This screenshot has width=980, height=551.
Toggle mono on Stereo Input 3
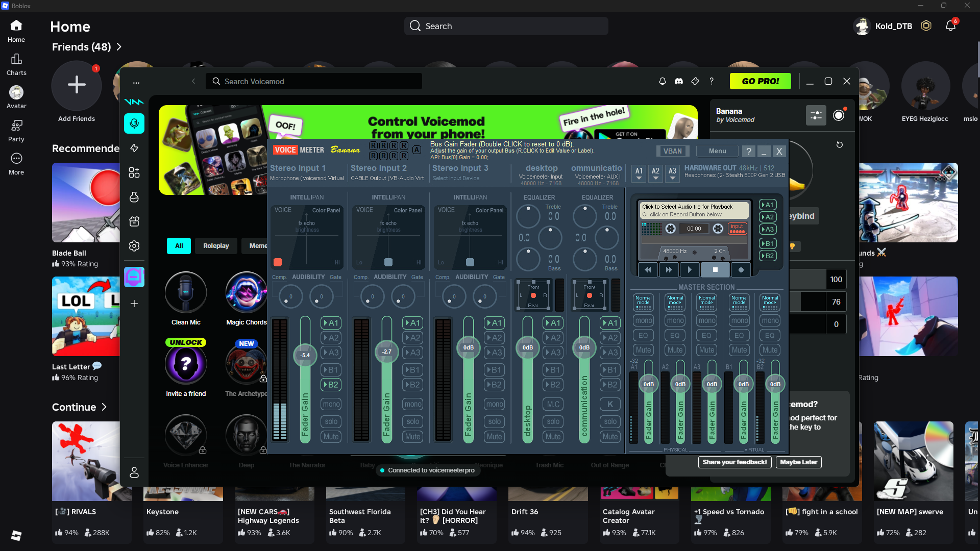click(494, 404)
